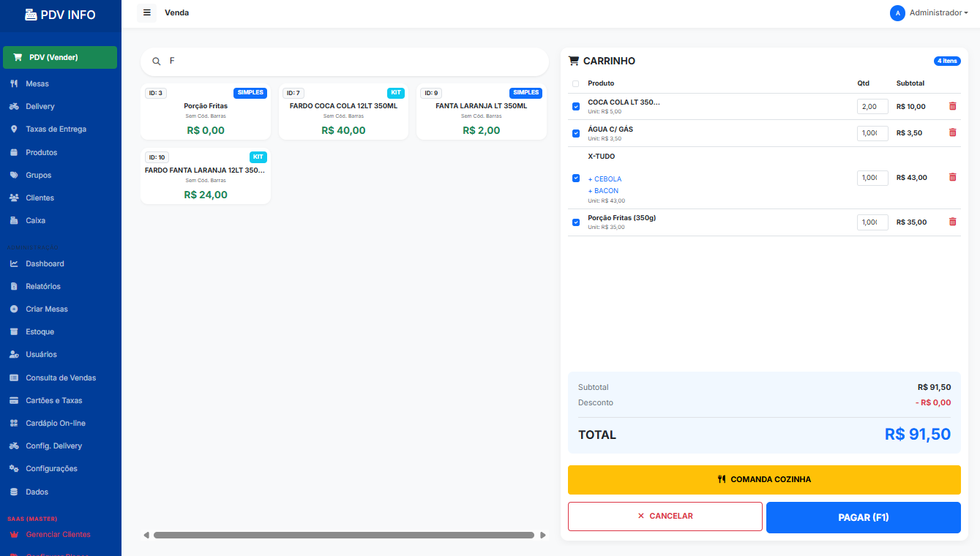Delete COCA COLA item with trash icon
This screenshot has height=556, width=980.
tap(952, 106)
